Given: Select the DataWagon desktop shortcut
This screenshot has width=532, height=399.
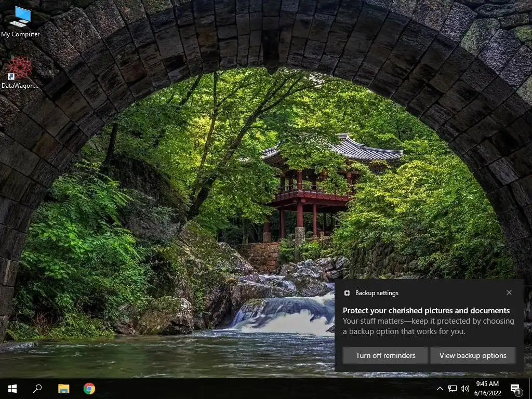Looking at the screenshot, I should coord(20,73).
